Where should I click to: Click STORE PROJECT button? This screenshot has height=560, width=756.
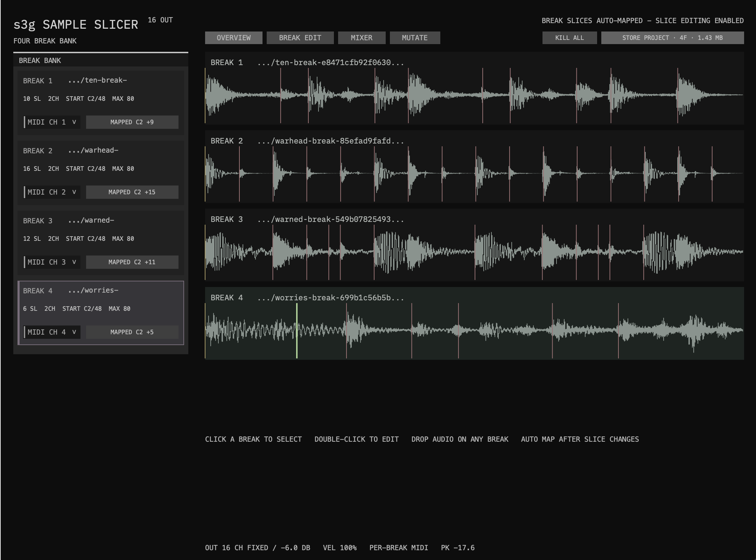[x=672, y=38]
